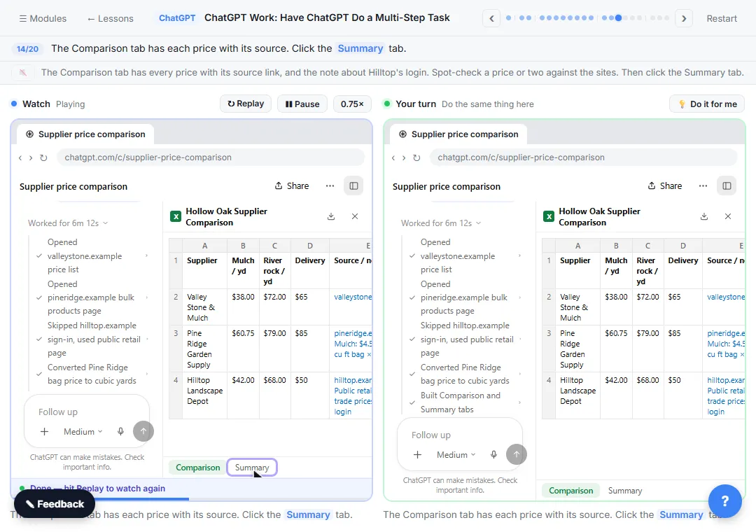Viewport: 756px width, 532px height.
Task: Change the 0.75× playback speed
Action: (x=352, y=104)
